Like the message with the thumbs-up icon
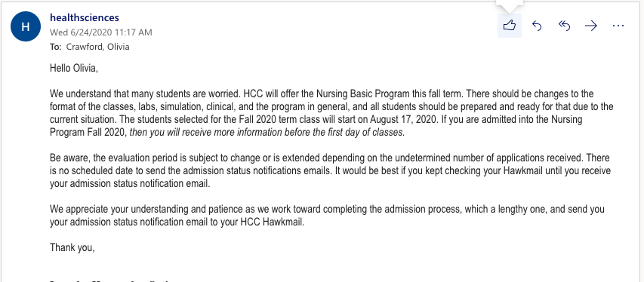644x282 pixels. tap(510, 26)
